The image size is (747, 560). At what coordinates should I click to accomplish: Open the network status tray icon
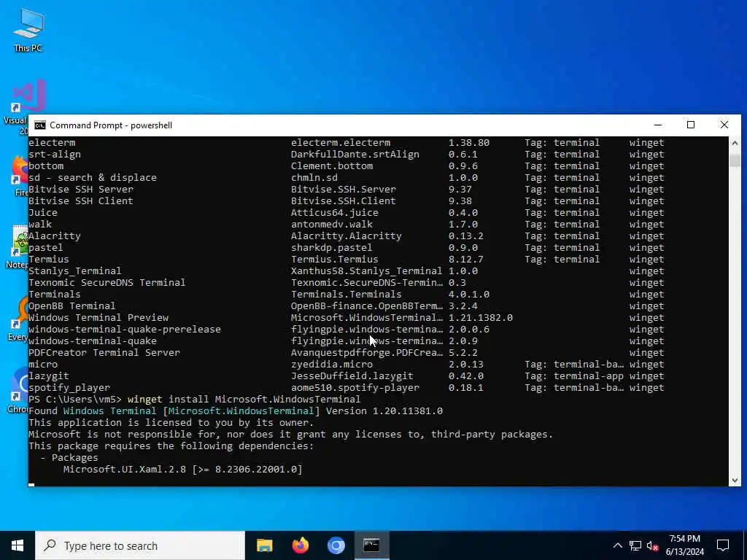[635, 545]
